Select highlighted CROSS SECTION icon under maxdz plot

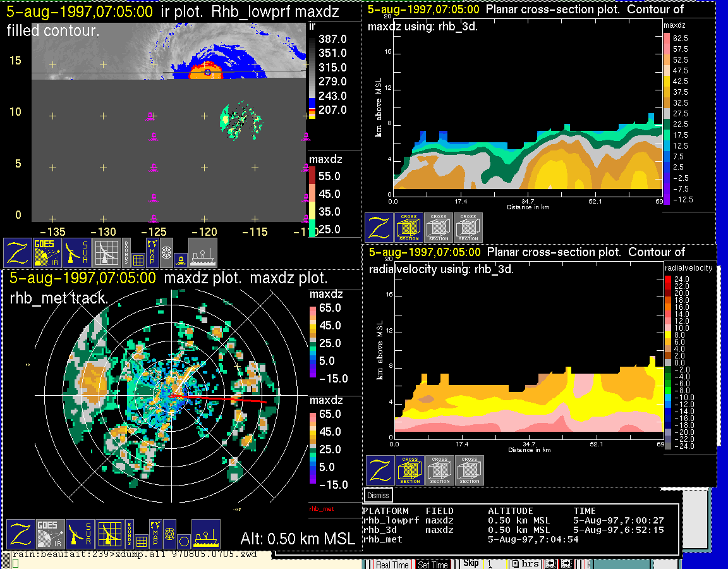[409, 228]
